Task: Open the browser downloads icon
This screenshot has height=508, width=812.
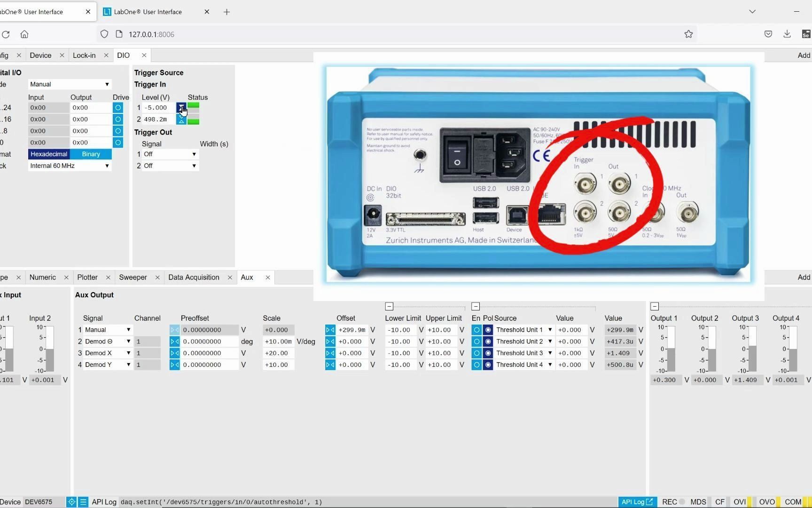Action: click(x=787, y=34)
